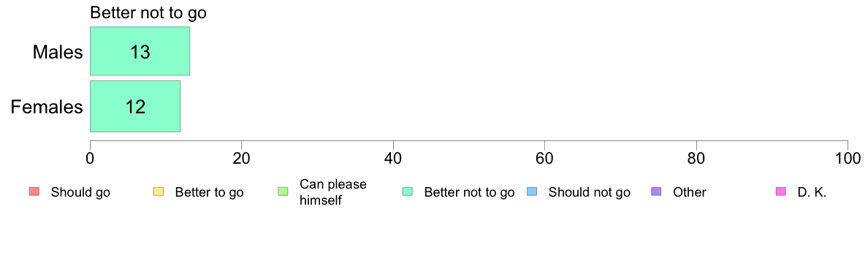The image size is (868, 269).
Task: Select the teal Better not to go swatch
Action: click(407, 192)
